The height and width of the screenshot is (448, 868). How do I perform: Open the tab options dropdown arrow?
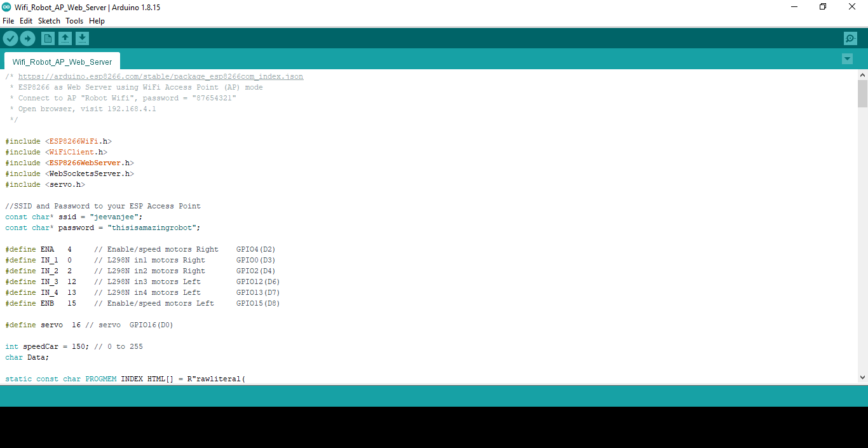coord(847,58)
